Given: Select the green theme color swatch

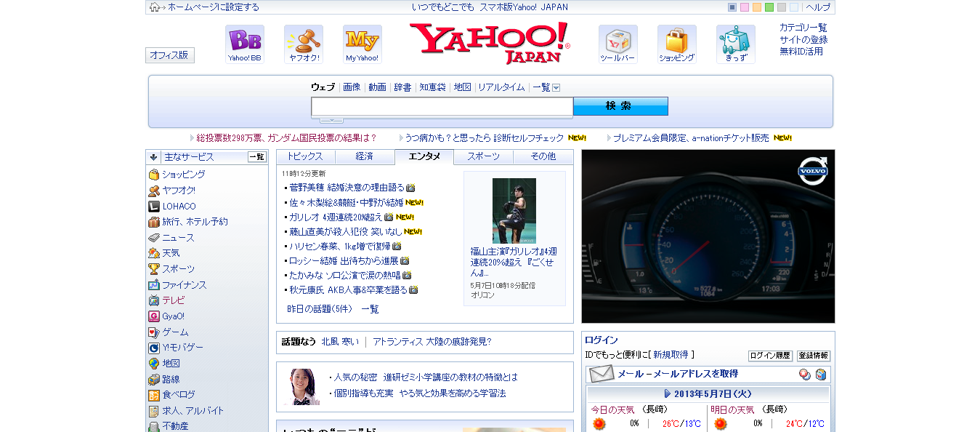Looking at the screenshot, I should 769,7.
